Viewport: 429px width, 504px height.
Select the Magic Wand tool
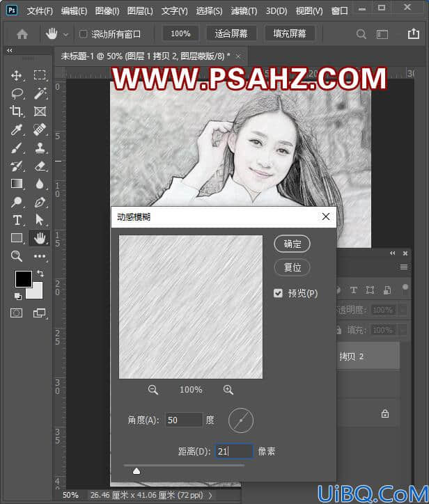click(40, 93)
